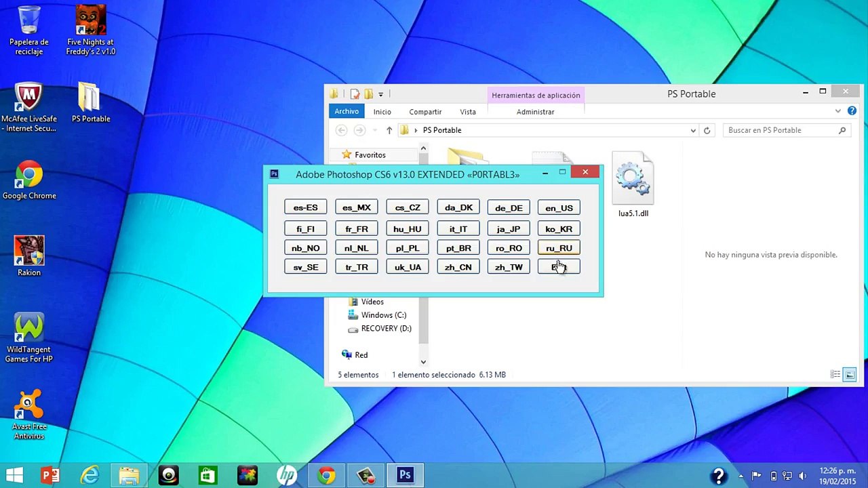Choose zh_TW language button
The image size is (868, 488).
click(x=509, y=266)
